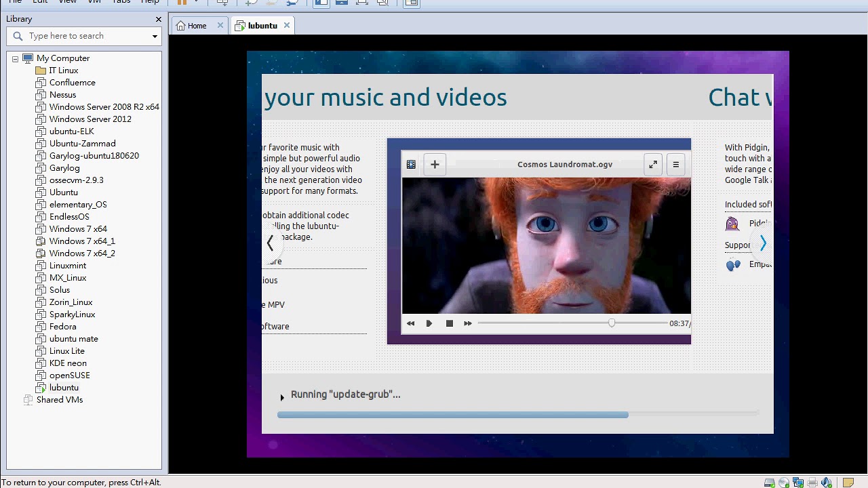
Task: Click the Pidgin app icon in slideshow
Action: click(x=732, y=224)
